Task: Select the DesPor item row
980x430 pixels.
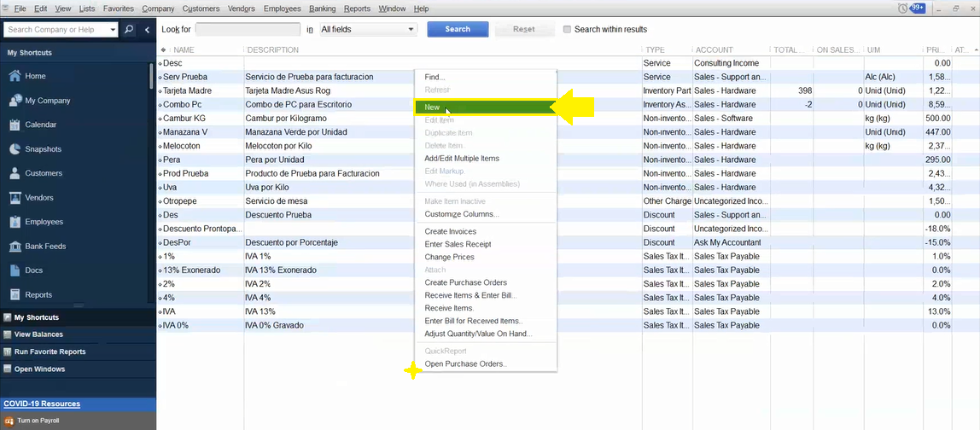Action: point(569,242)
